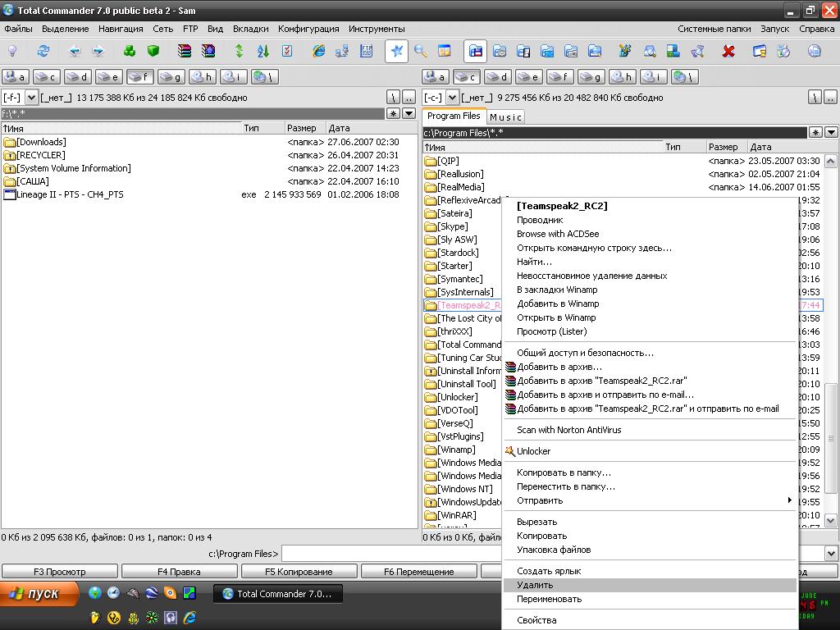
Task: Click the FTP notepad icon in the toolbar
Action: pyautogui.click(x=367, y=51)
